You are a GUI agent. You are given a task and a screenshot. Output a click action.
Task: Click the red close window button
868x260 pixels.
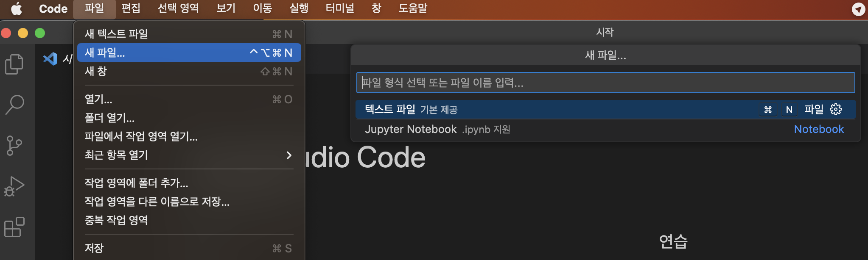[x=6, y=33]
